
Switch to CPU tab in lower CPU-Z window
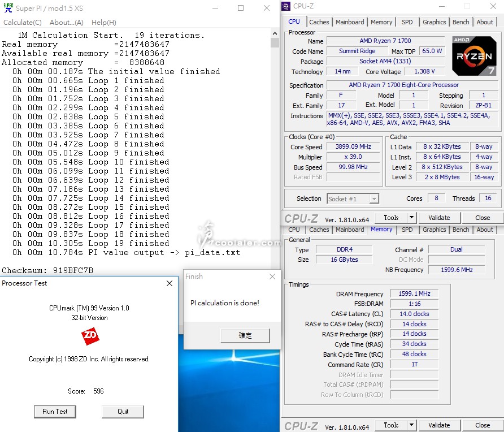294,230
